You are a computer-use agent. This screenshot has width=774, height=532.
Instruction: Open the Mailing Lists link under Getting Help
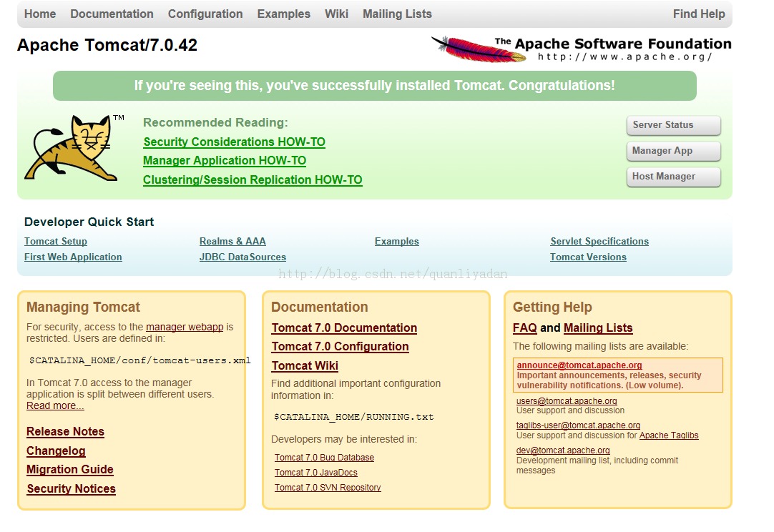[598, 328]
